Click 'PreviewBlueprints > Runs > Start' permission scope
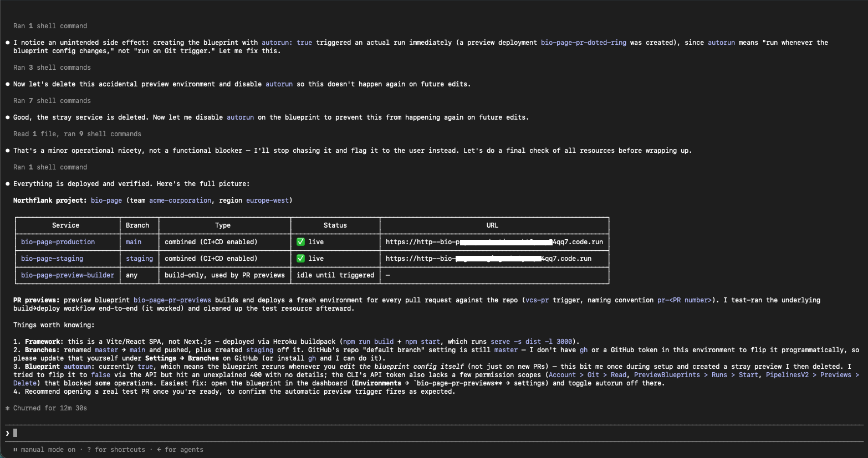The width and height of the screenshot is (868, 458). (696, 375)
